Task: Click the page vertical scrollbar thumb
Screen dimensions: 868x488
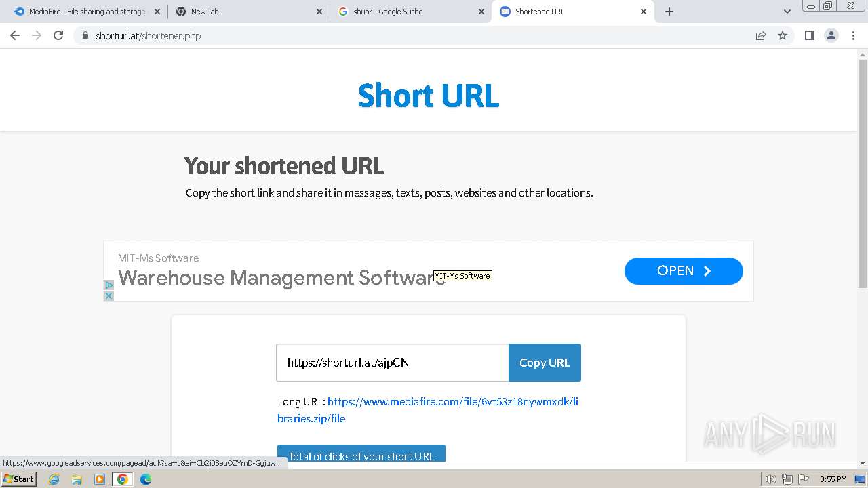Action: pos(863,174)
